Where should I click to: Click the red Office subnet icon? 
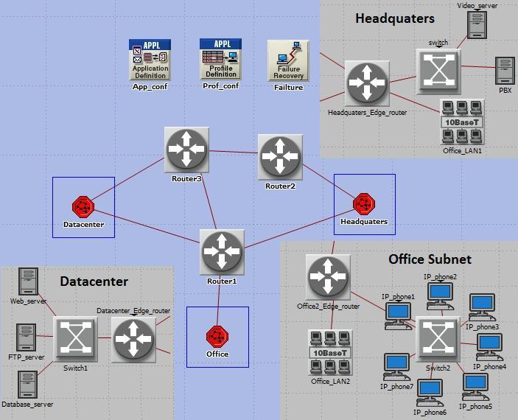pyautogui.click(x=217, y=337)
